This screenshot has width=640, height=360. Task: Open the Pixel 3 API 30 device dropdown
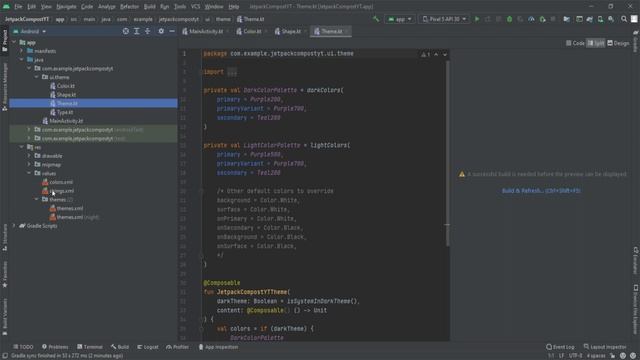click(x=444, y=19)
